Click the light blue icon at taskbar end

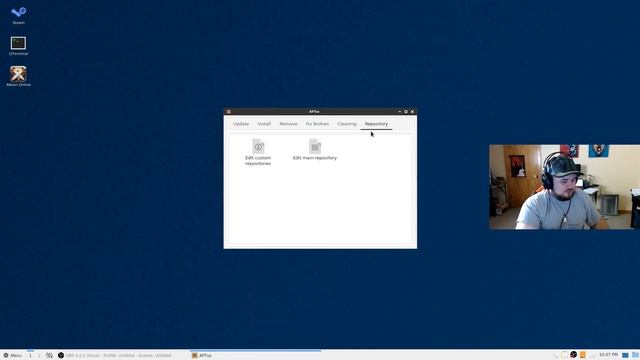coord(635,355)
